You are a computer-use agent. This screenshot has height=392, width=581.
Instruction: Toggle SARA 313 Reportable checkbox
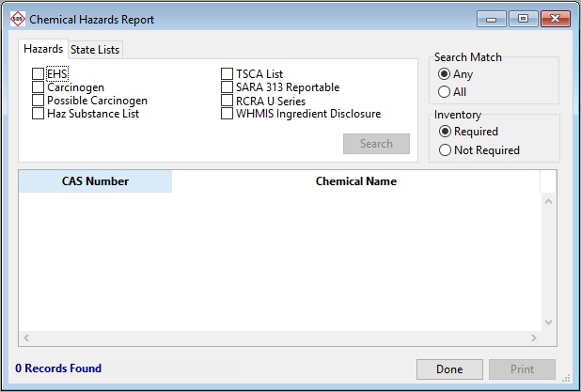tap(227, 87)
